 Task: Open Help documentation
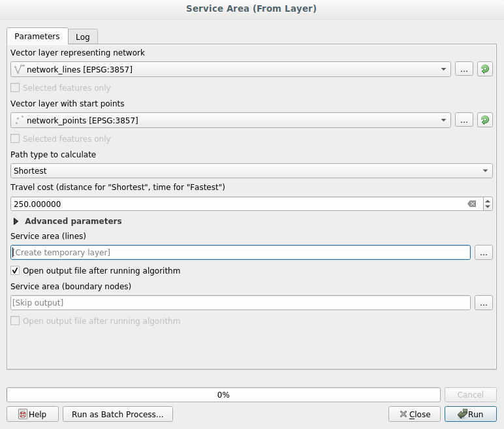point(33,414)
